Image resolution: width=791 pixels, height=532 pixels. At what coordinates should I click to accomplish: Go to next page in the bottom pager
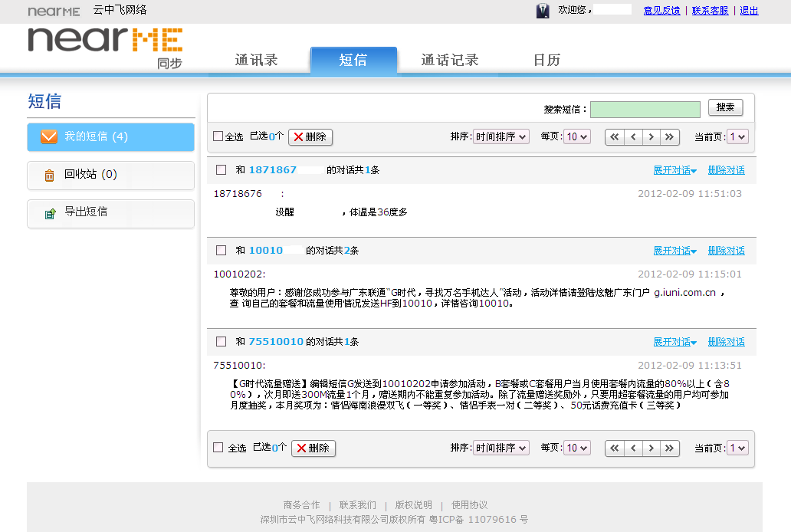[x=652, y=448]
